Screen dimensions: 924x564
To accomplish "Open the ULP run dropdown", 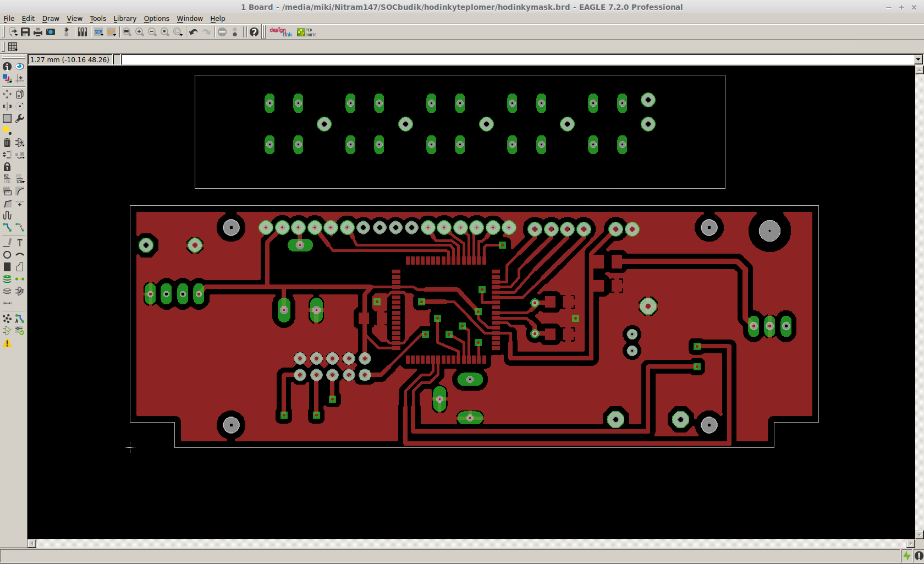I will 112,32.
